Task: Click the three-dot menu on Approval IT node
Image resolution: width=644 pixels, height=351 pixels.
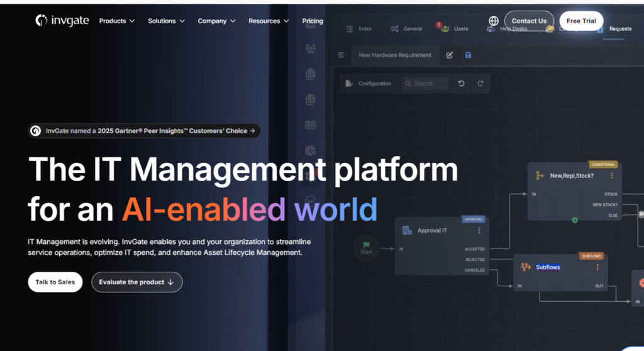Action: pyautogui.click(x=479, y=231)
